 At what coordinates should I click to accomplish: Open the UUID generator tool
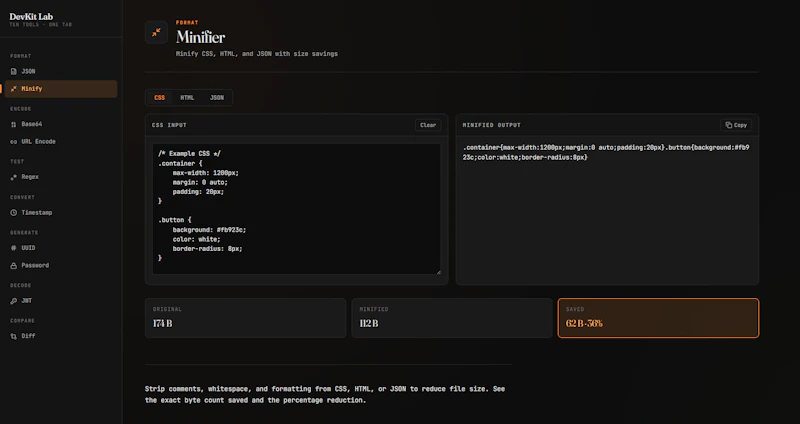(61, 248)
